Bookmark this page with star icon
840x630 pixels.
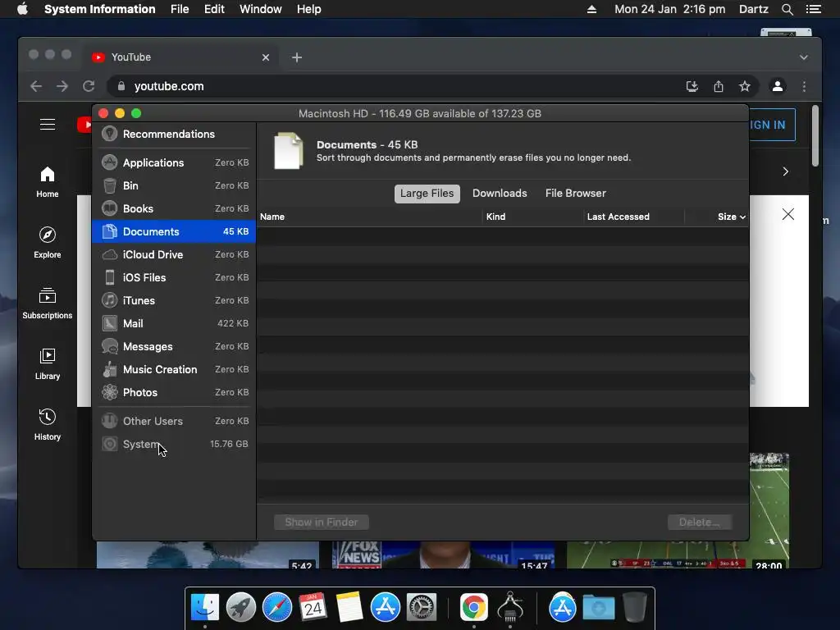coord(745,86)
